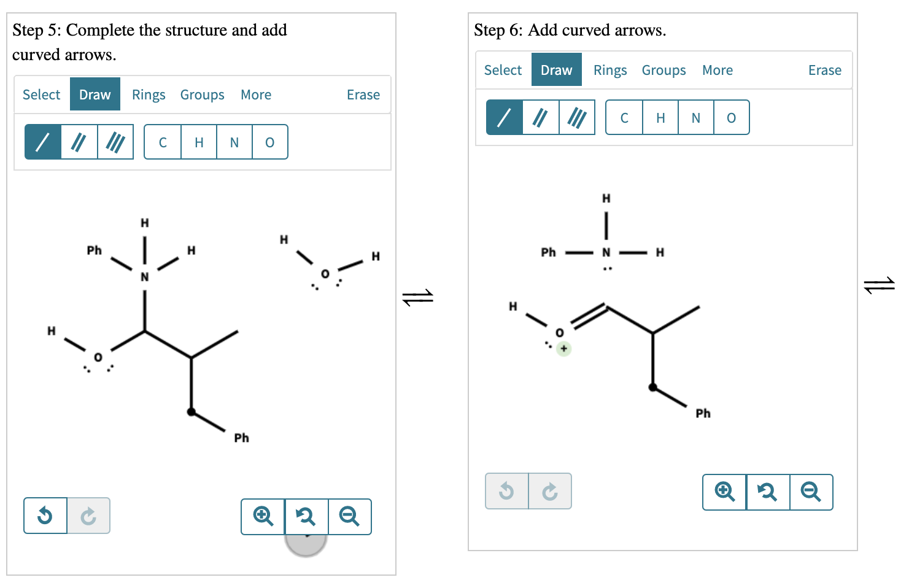Select the triple bond tool in Step 6
The width and height of the screenshot is (917, 588).
578,117
